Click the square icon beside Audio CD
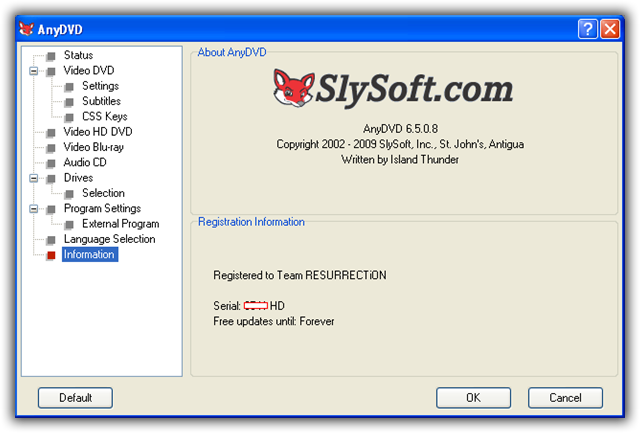Image resolution: width=640 pixels, height=433 pixels. coord(51,163)
